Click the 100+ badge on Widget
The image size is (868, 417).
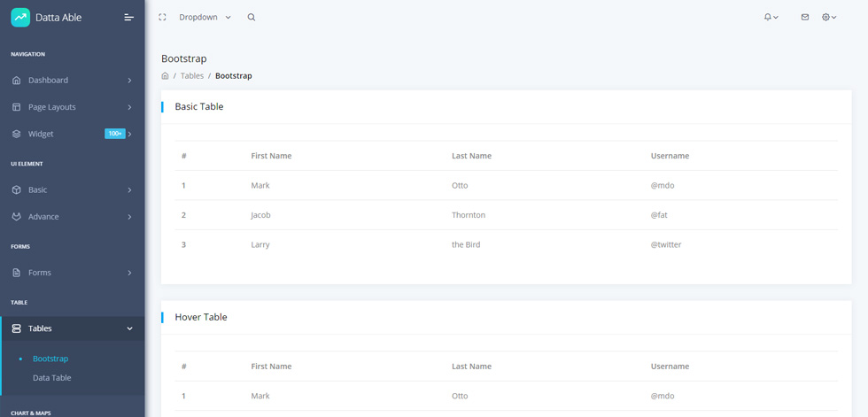115,134
